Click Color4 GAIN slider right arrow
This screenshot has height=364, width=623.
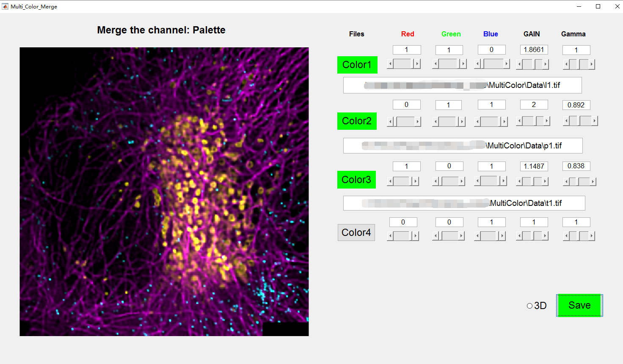click(546, 236)
